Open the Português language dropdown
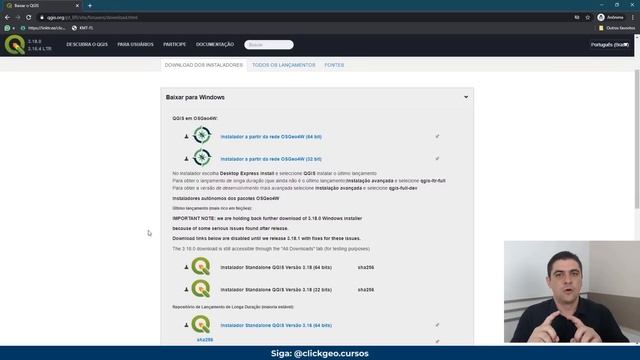Viewport: 640px width, 360px height. click(x=609, y=45)
